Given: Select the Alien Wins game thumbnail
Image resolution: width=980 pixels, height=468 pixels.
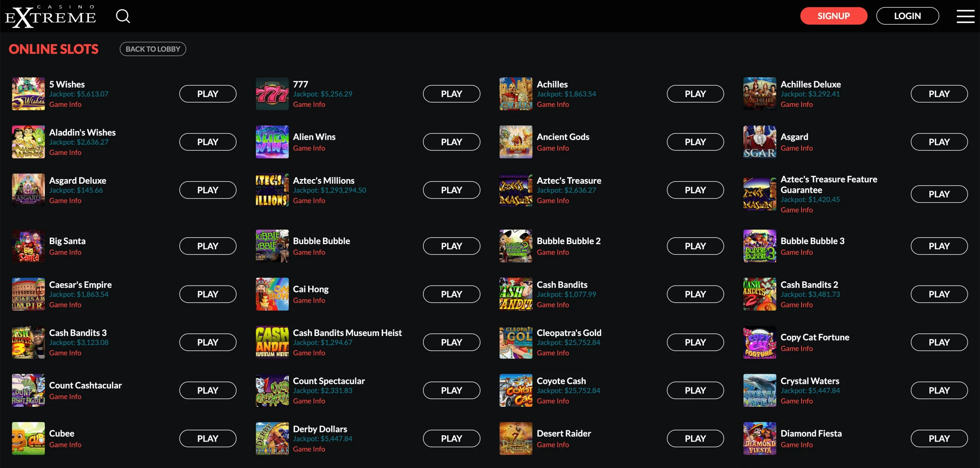Looking at the screenshot, I should click(x=272, y=142).
